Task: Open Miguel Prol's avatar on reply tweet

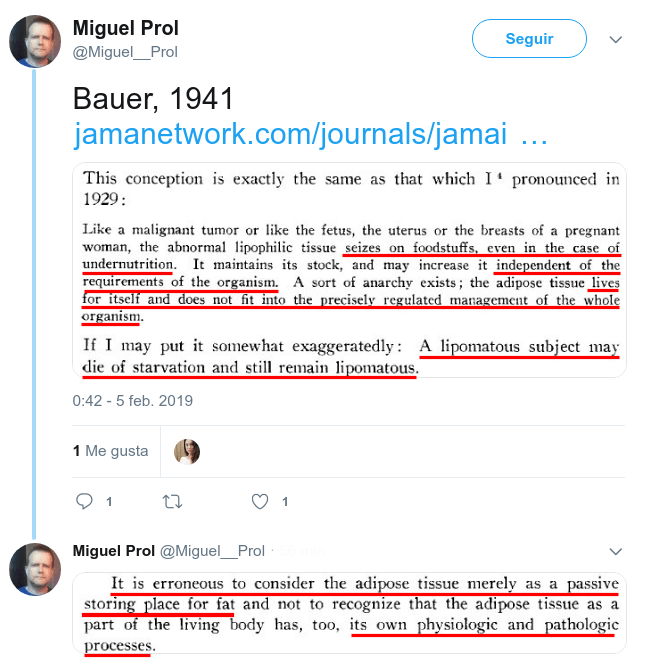Action: (35, 569)
